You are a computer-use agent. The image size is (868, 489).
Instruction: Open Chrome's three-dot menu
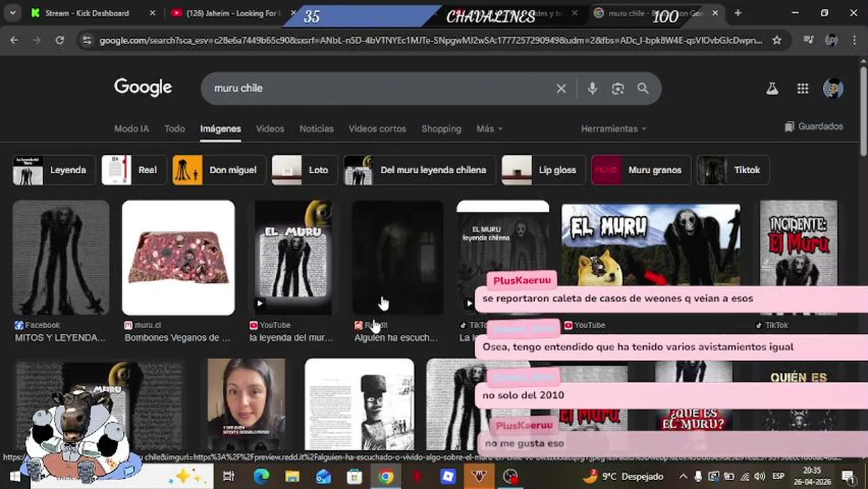coord(855,40)
